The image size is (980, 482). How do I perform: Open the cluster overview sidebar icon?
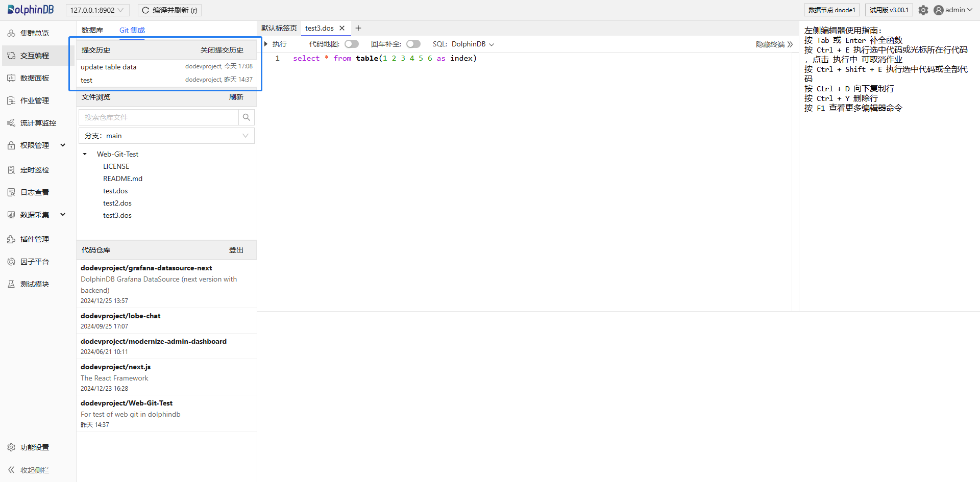click(x=11, y=33)
